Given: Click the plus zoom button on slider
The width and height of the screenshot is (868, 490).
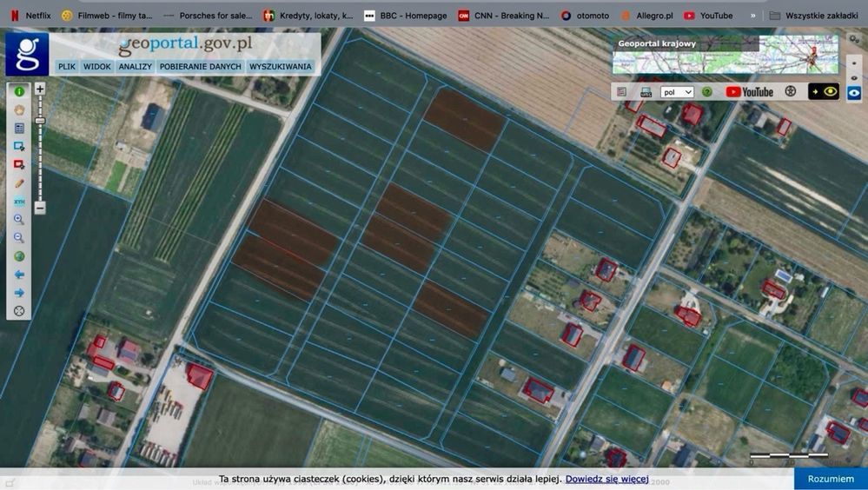Looking at the screenshot, I should 40,89.
